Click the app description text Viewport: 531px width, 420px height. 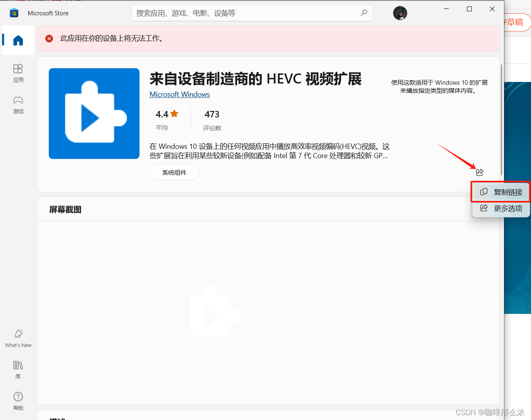coord(269,151)
